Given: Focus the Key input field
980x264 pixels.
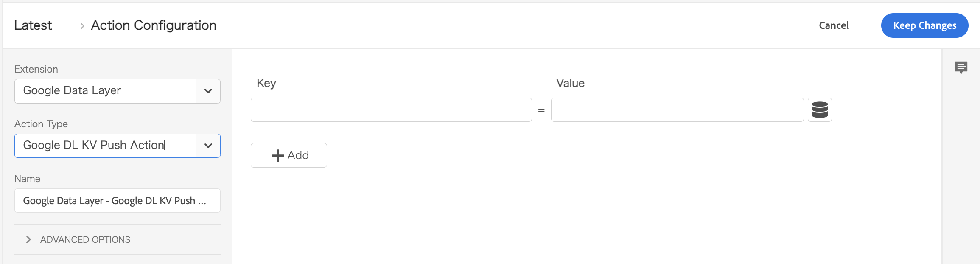Looking at the screenshot, I should coord(391,110).
